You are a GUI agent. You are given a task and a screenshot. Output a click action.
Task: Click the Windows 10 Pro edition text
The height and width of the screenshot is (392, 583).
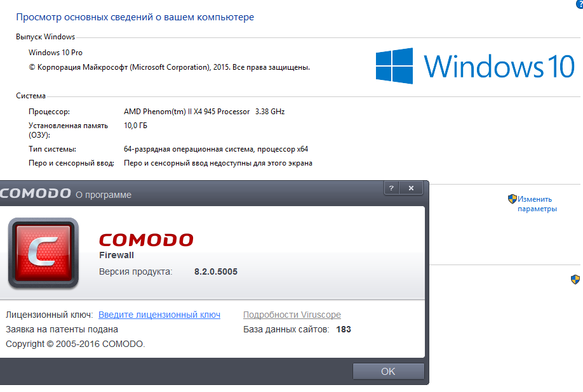55,53
